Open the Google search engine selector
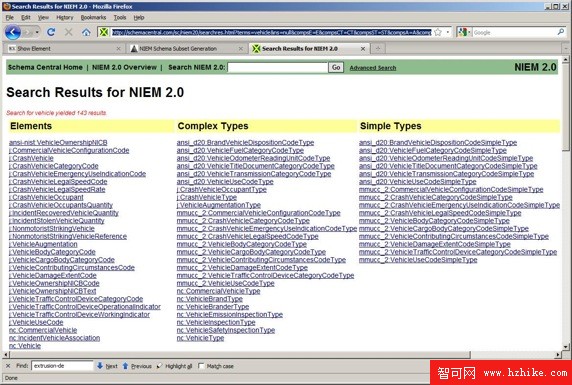Viewport: 572px width, 385px height. 464,32
